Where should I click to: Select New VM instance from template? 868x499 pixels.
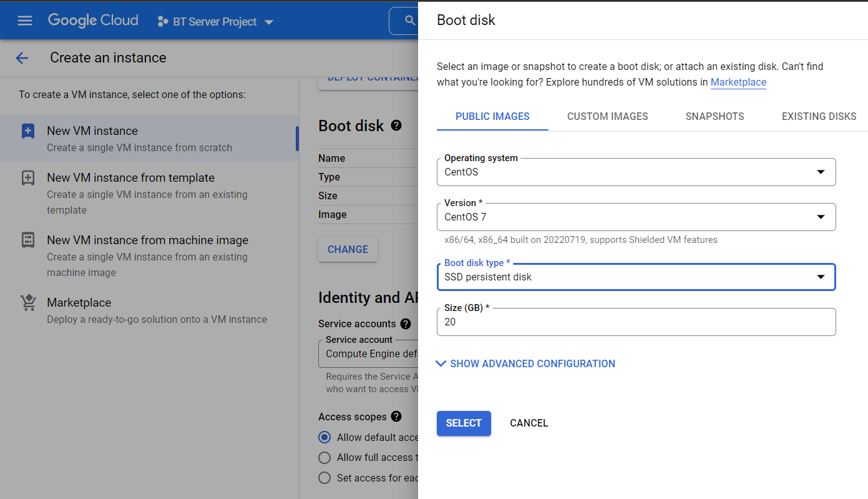pyautogui.click(x=149, y=193)
